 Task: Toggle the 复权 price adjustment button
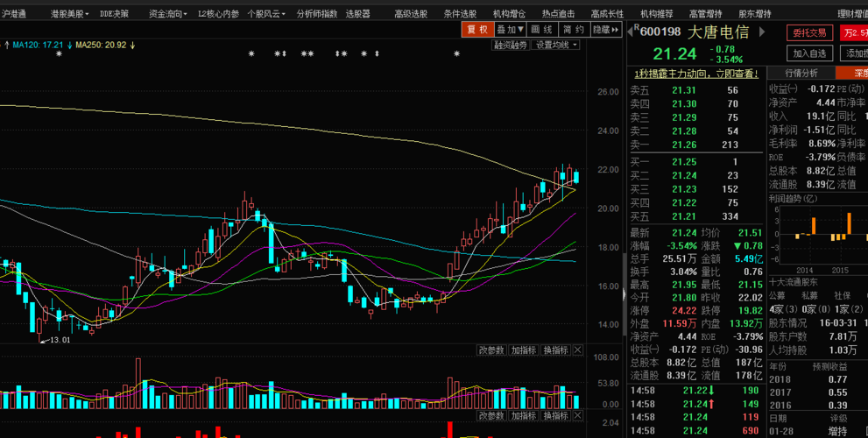click(x=477, y=30)
